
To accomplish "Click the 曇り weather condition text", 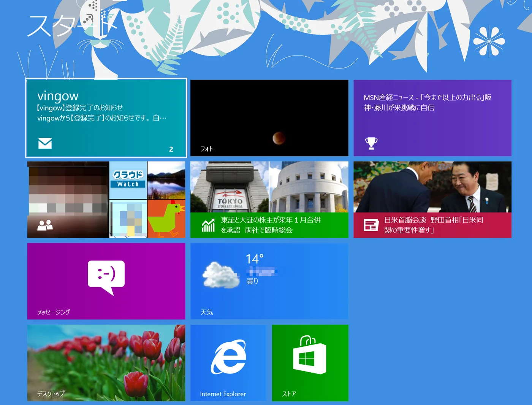I will pos(252,281).
